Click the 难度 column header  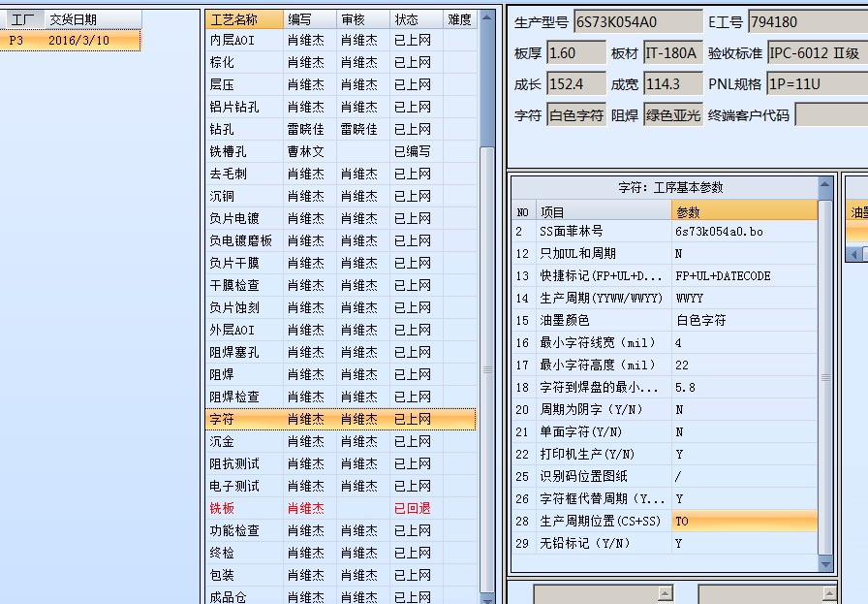(459, 19)
